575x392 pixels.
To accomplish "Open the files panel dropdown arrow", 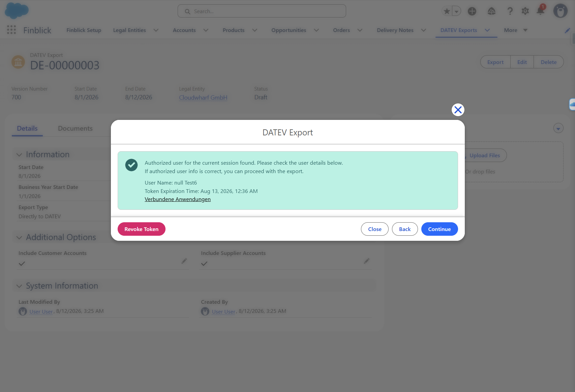I will point(558,128).
